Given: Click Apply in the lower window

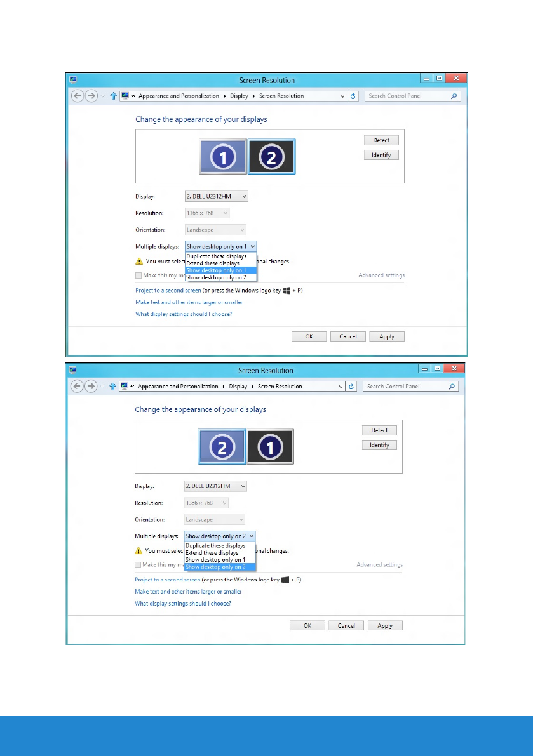Looking at the screenshot, I should 385,626.
